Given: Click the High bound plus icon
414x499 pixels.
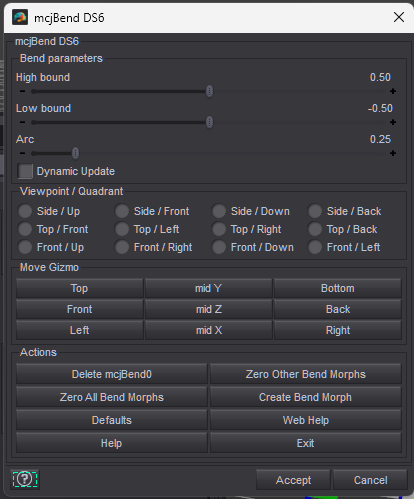Looking at the screenshot, I should (x=393, y=91).
